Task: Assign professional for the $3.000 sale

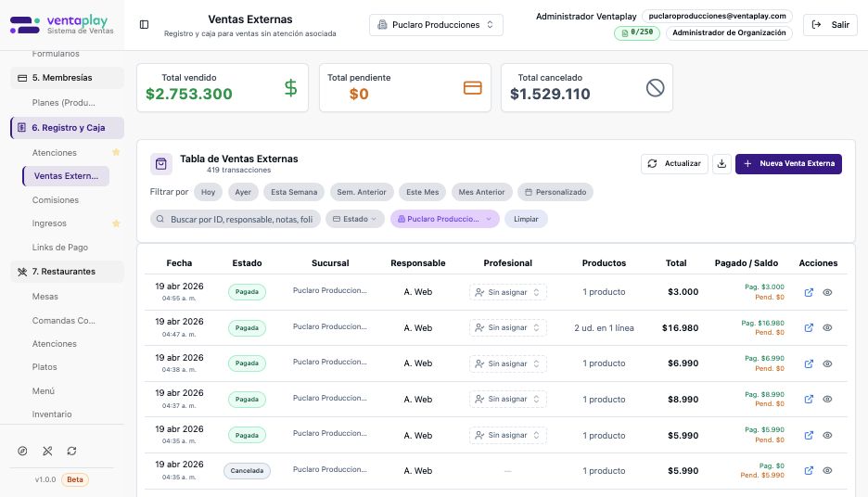Action: click(x=507, y=292)
